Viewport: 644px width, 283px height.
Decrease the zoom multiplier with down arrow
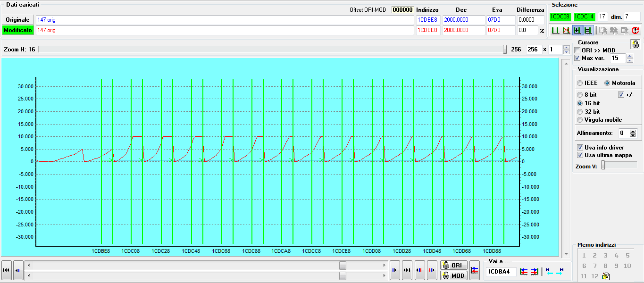coord(567,52)
